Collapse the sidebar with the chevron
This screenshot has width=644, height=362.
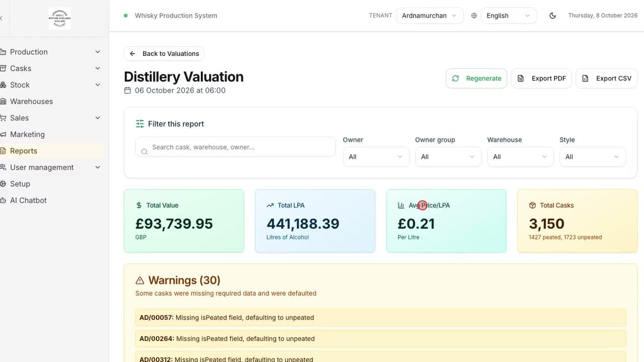tap(2, 18)
